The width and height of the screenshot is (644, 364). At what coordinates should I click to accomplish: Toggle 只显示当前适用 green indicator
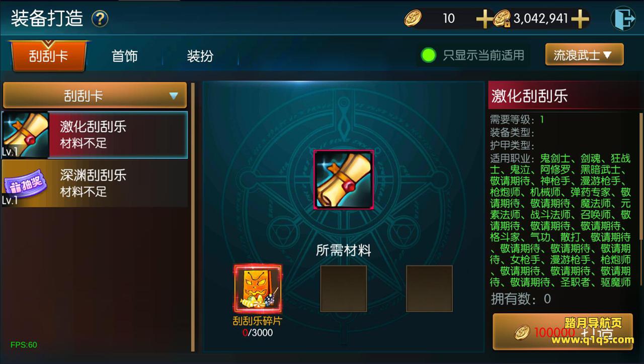tap(429, 55)
